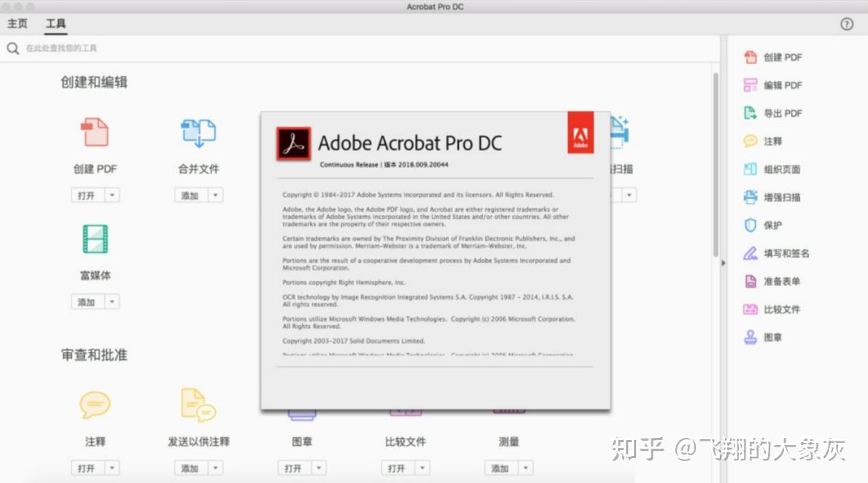Click 添加 button under 合并文件
The image size is (868, 483).
pyautogui.click(x=191, y=195)
